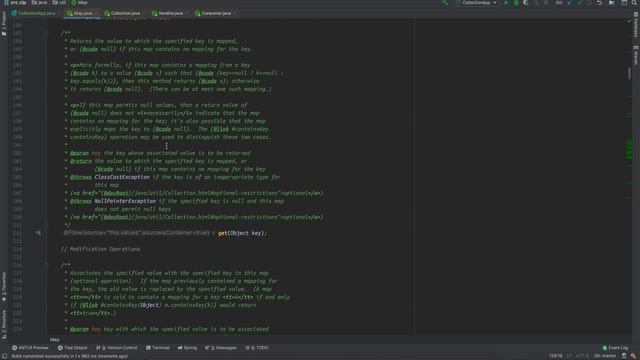Viewport: 640px width, 360px height.
Task: Open the CollectionApp.java editor tab
Action: pos(33,13)
